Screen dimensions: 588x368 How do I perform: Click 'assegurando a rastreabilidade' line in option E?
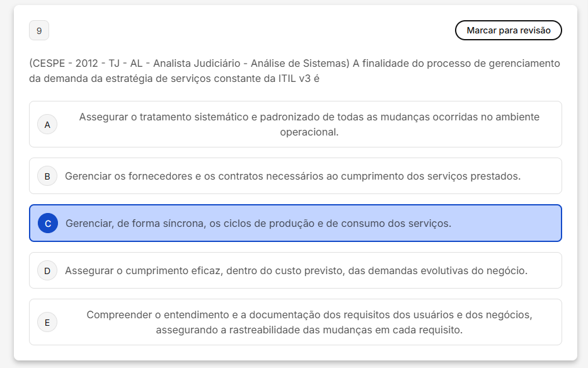pyautogui.click(x=309, y=330)
